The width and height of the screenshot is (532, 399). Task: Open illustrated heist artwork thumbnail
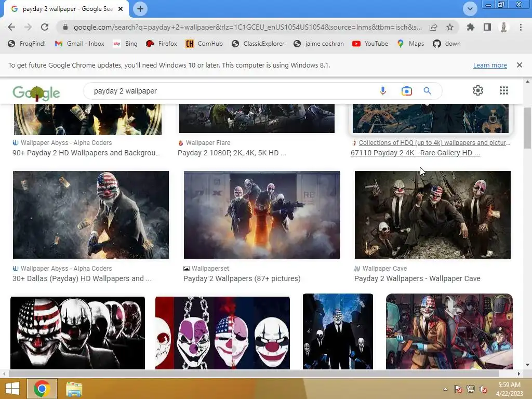(x=449, y=331)
